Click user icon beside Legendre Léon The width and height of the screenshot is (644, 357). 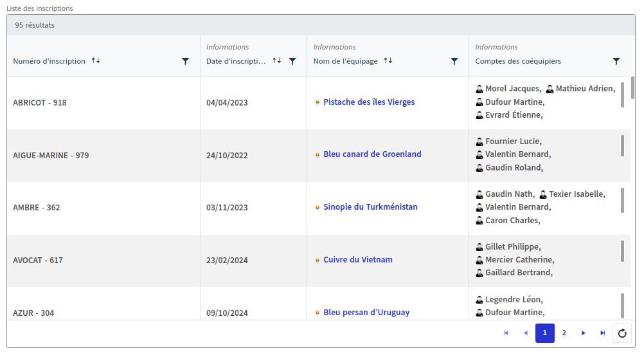[479, 300]
